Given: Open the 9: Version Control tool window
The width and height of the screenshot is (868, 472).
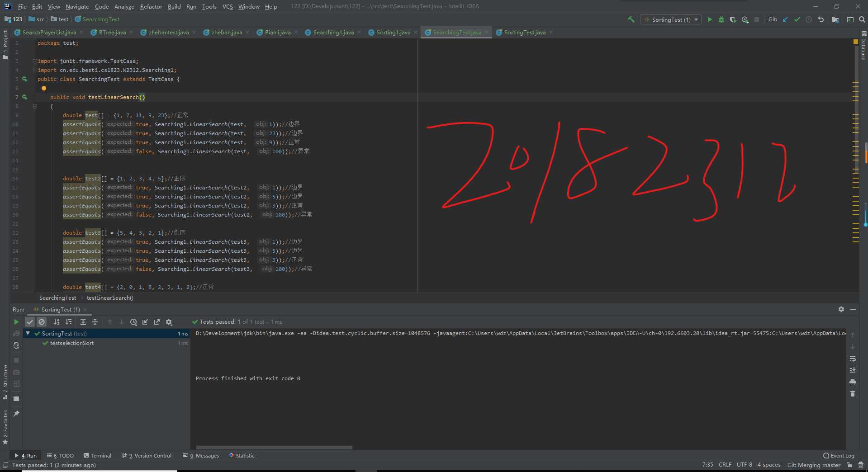Looking at the screenshot, I should (x=147, y=456).
